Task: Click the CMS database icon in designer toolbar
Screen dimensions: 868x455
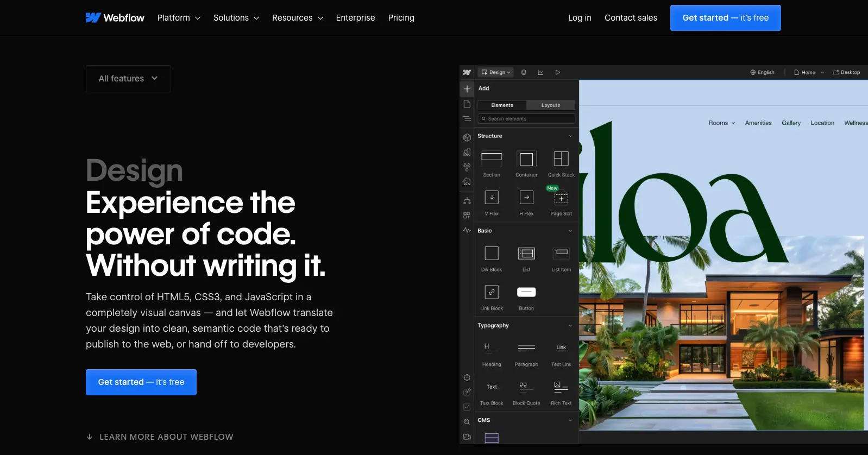Action: [x=524, y=72]
